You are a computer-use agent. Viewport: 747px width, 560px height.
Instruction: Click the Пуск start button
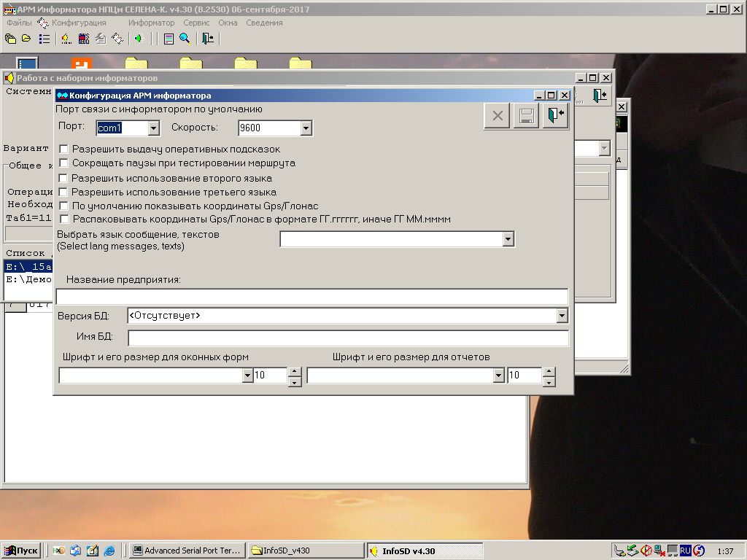click(21, 551)
